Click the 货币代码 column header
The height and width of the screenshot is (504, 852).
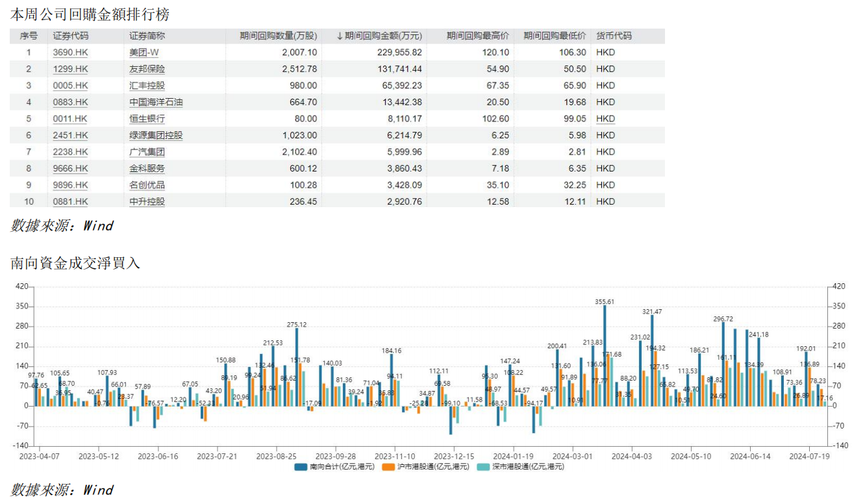614,36
